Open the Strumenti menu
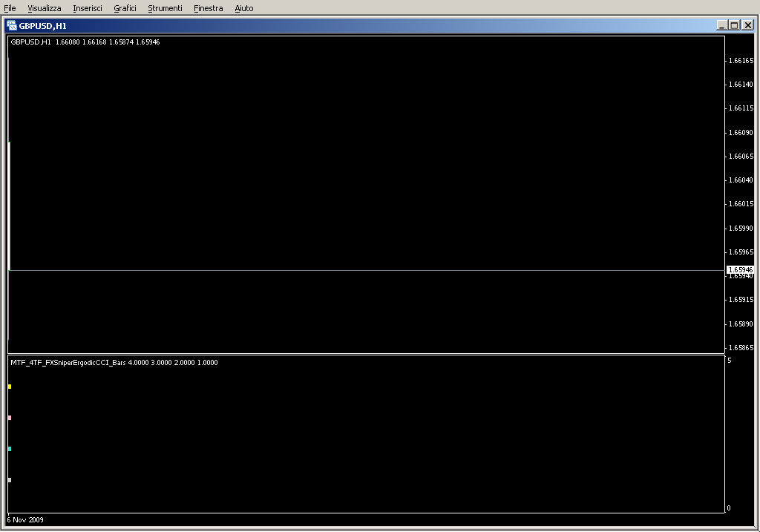This screenshot has height=532, width=760. pos(165,8)
